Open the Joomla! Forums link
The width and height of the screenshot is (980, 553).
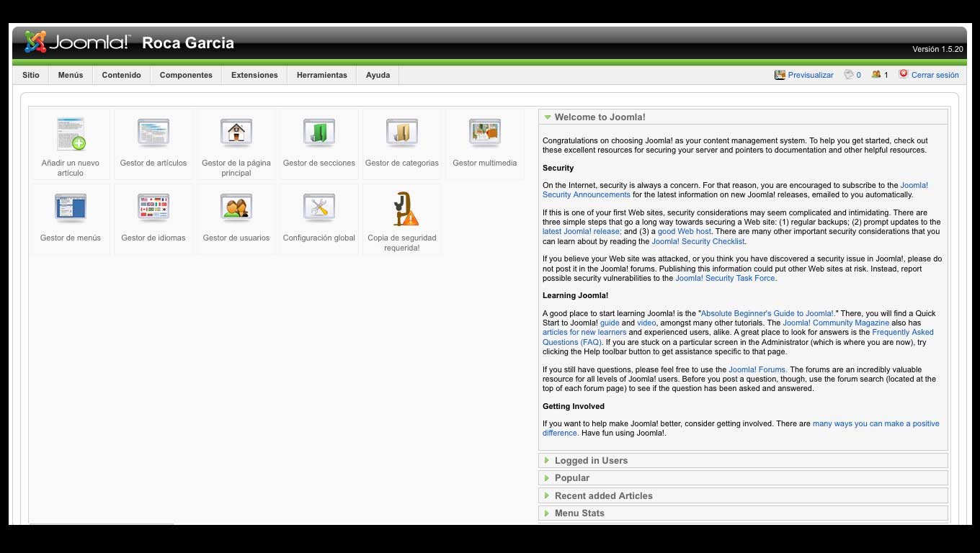(758, 370)
